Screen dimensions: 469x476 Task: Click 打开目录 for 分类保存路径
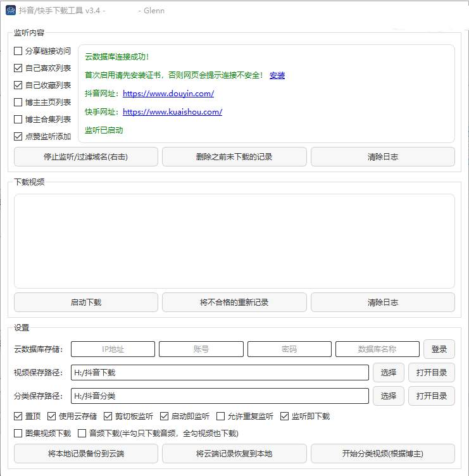point(432,396)
